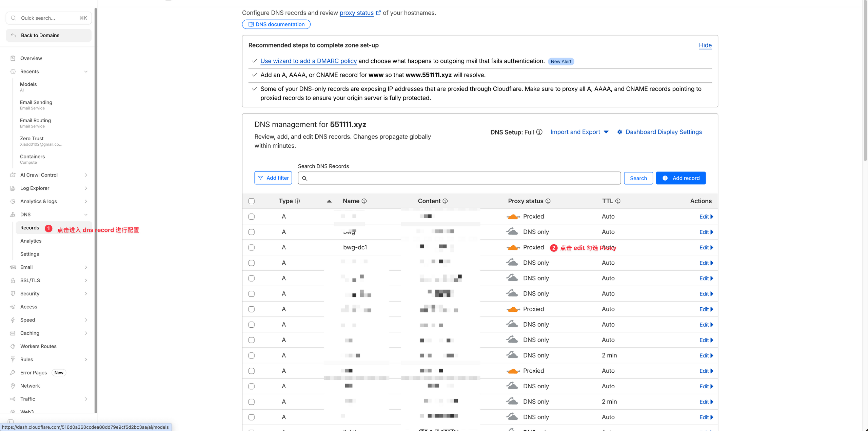Click the Overview sidebar icon
Viewport: 868px width, 431px height.
pyautogui.click(x=13, y=58)
